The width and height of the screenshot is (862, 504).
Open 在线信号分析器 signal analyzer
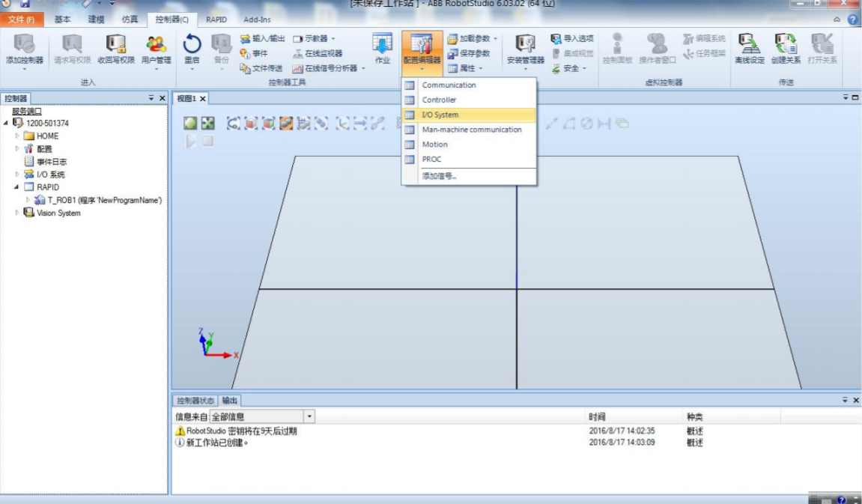328,68
